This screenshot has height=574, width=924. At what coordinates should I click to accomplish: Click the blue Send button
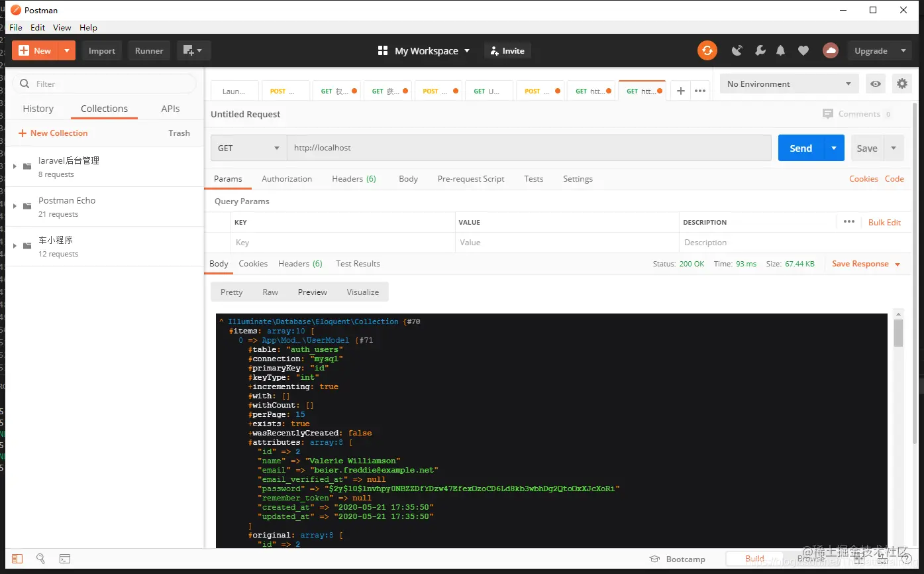(801, 148)
